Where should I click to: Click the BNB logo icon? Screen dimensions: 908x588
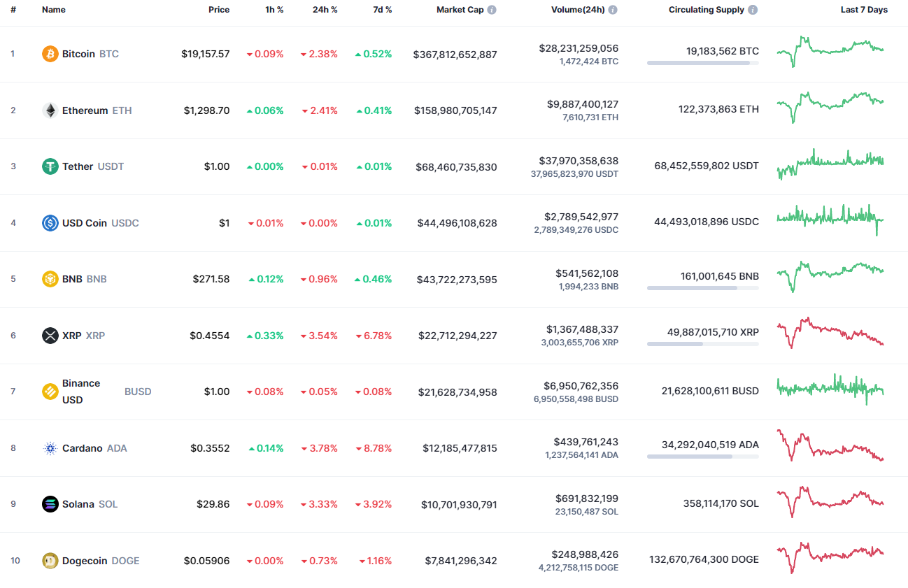(49, 278)
